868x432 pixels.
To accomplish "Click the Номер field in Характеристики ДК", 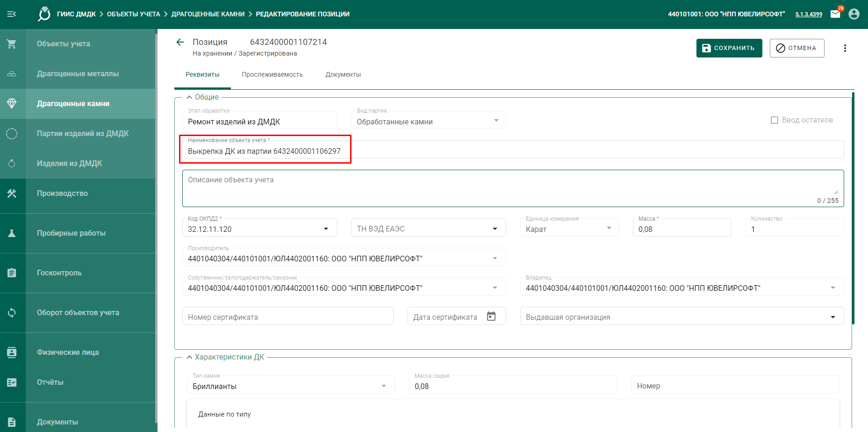I will [735, 385].
